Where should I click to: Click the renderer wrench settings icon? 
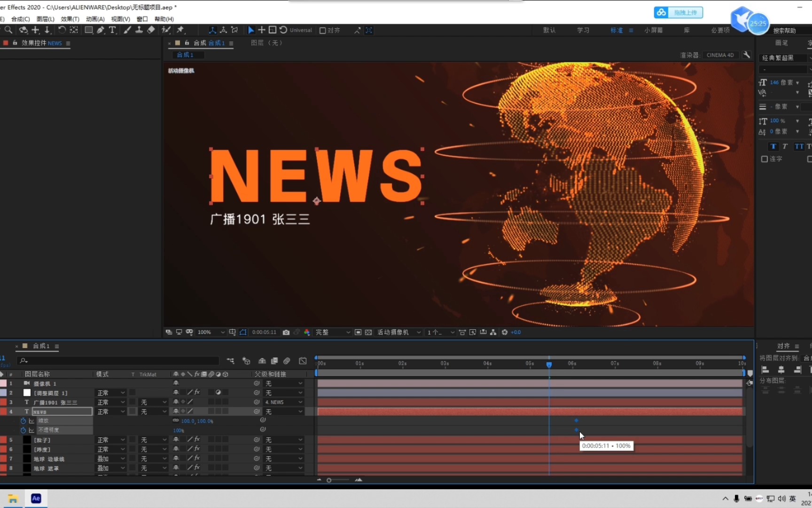pyautogui.click(x=747, y=55)
